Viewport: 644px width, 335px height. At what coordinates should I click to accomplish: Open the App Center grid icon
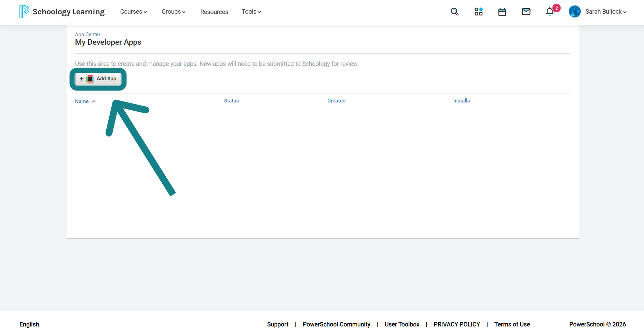[478, 12]
